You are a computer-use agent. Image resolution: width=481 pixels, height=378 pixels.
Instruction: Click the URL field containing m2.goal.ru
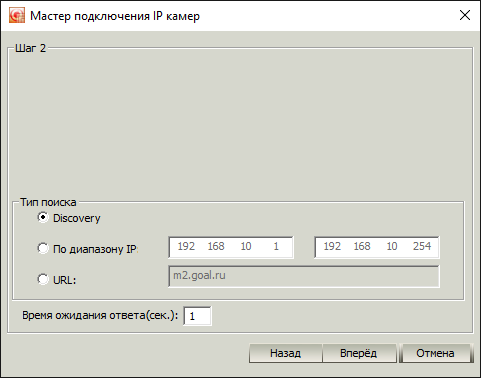pyautogui.click(x=304, y=276)
